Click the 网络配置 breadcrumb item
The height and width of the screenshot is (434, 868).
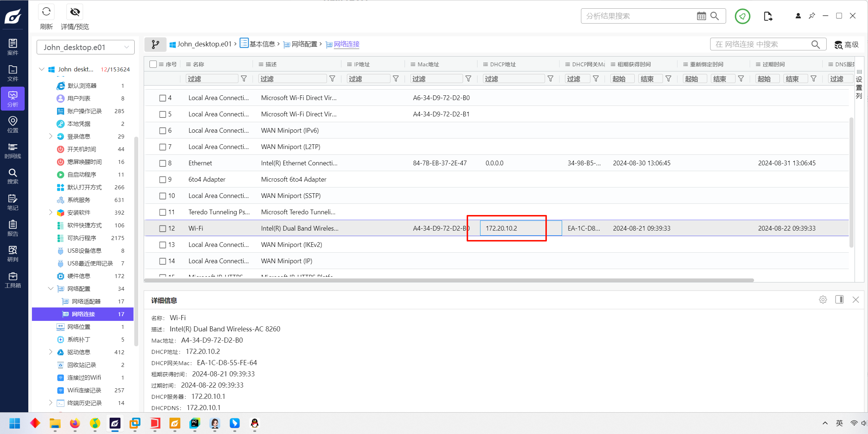304,44
